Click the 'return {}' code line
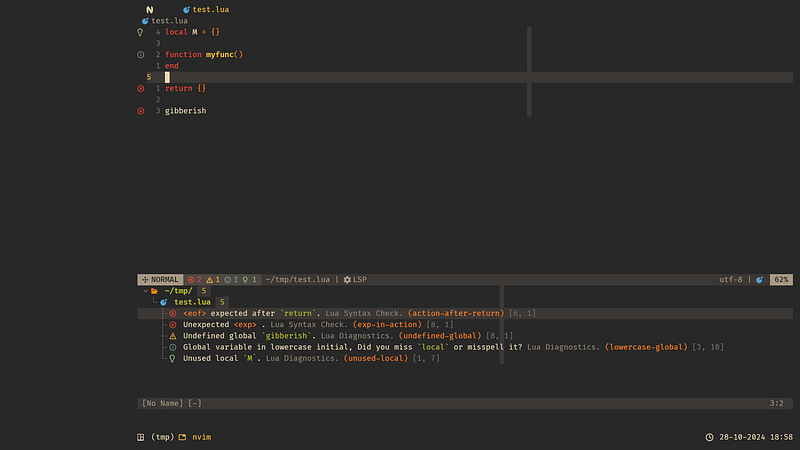Screen dimensions: 800x450 pyautogui.click(x=185, y=88)
